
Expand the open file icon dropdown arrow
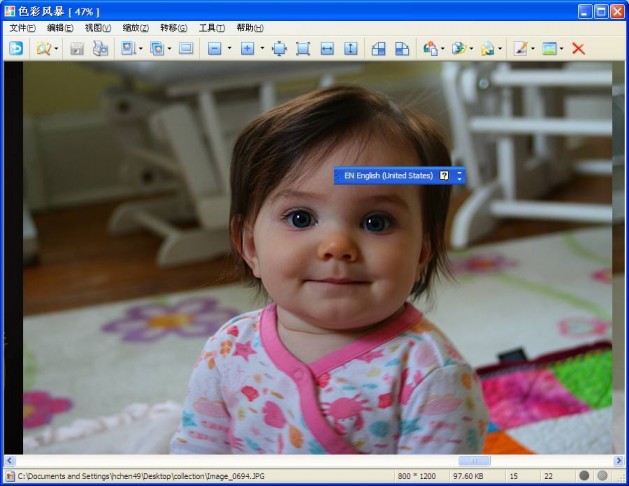[x=57, y=48]
